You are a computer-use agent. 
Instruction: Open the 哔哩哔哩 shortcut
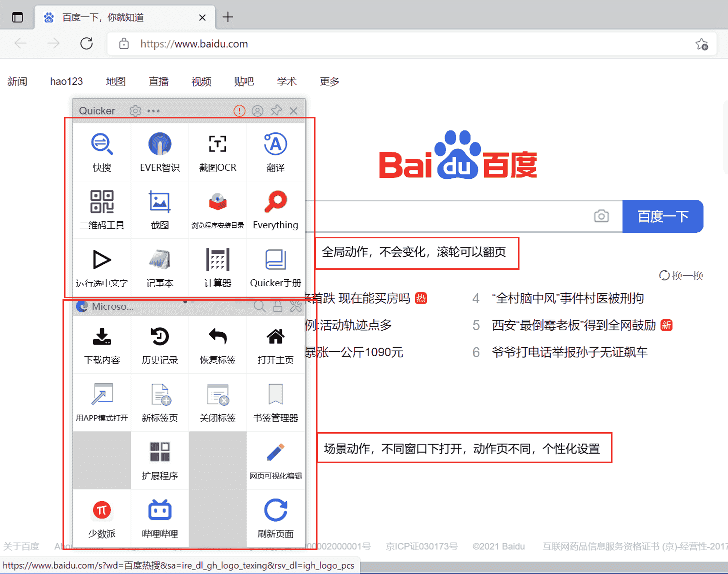tap(160, 519)
